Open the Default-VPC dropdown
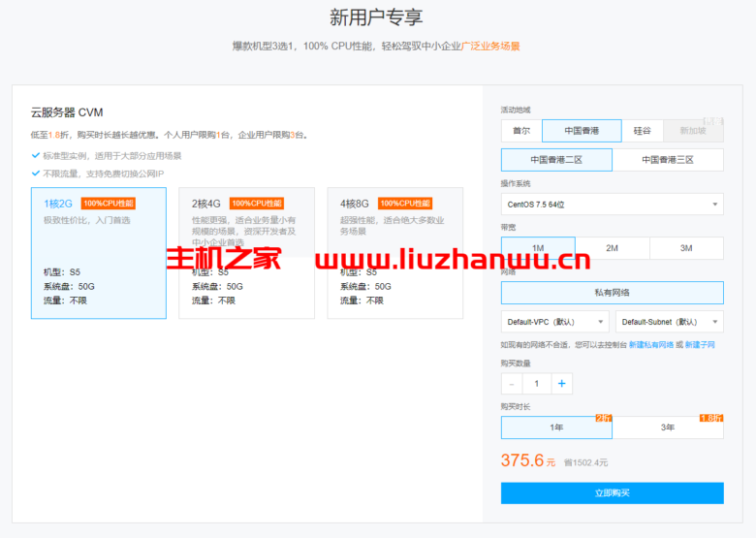The width and height of the screenshot is (756, 538). click(x=555, y=322)
